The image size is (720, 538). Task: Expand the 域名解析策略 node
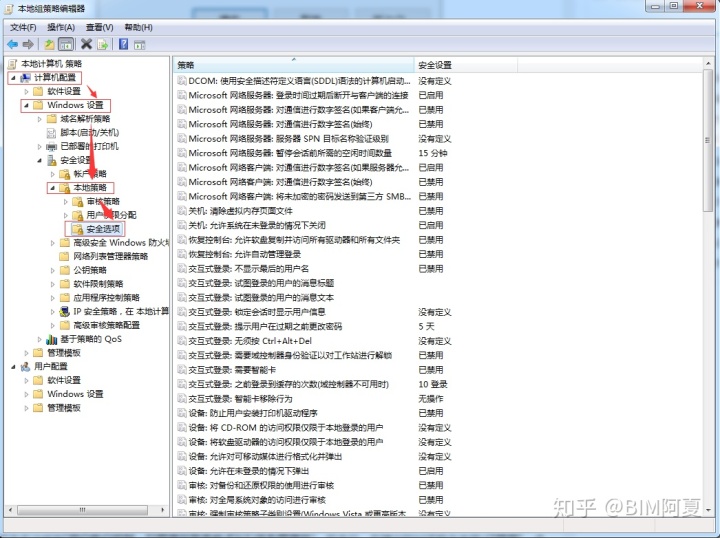(x=39, y=119)
